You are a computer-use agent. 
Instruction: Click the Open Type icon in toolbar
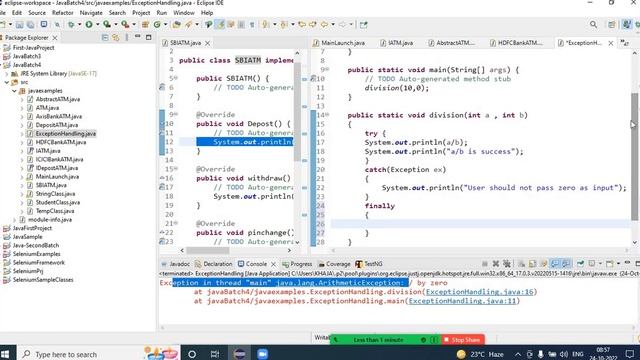176,24
